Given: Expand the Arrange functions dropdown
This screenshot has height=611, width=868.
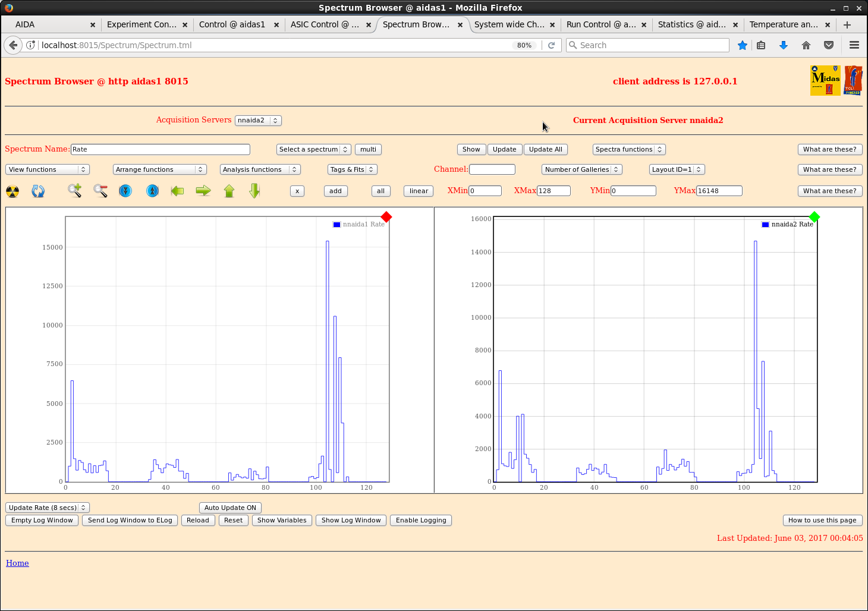Looking at the screenshot, I should click(x=159, y=169).
